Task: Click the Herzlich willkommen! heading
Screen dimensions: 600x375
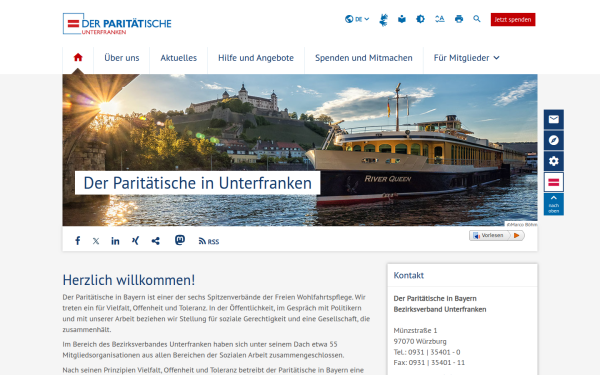Action: pos(129,280)
